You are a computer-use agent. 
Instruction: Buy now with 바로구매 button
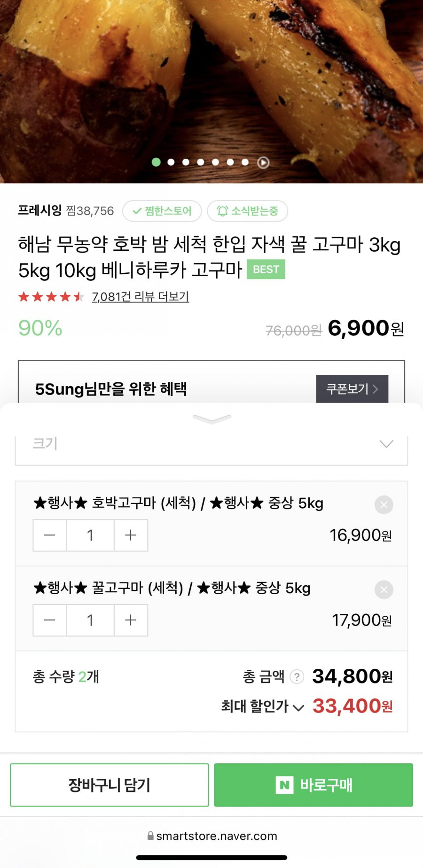(x=313, y=785)
